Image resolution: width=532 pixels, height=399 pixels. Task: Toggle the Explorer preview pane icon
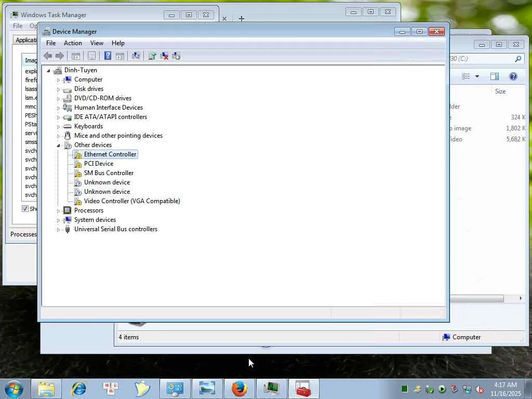(x=495, y=76)
